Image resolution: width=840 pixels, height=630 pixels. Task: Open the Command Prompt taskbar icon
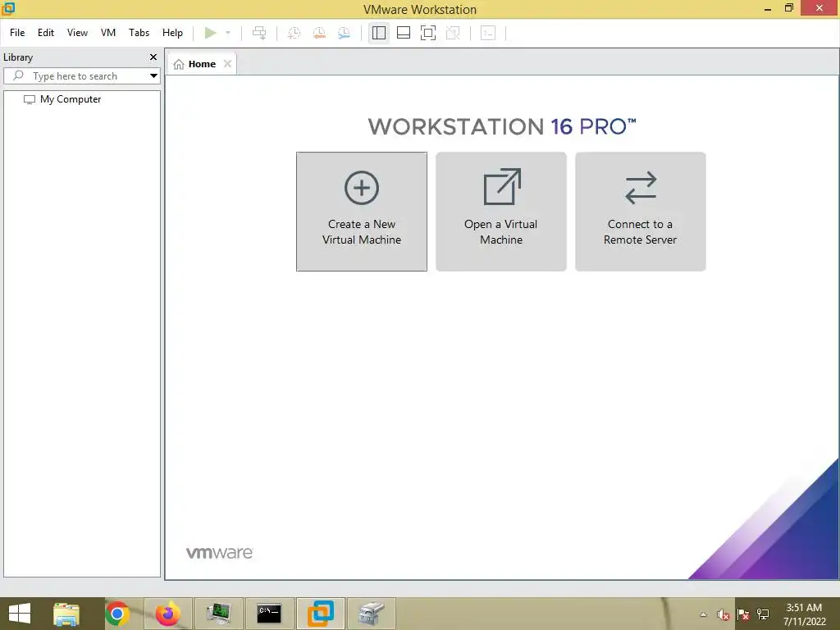click(x=269, y=614)
